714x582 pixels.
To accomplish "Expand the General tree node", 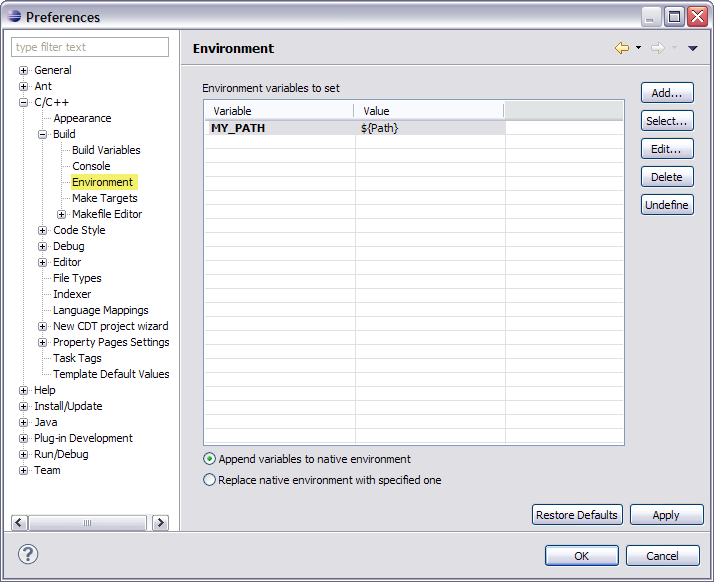I will tap(23, 71).
